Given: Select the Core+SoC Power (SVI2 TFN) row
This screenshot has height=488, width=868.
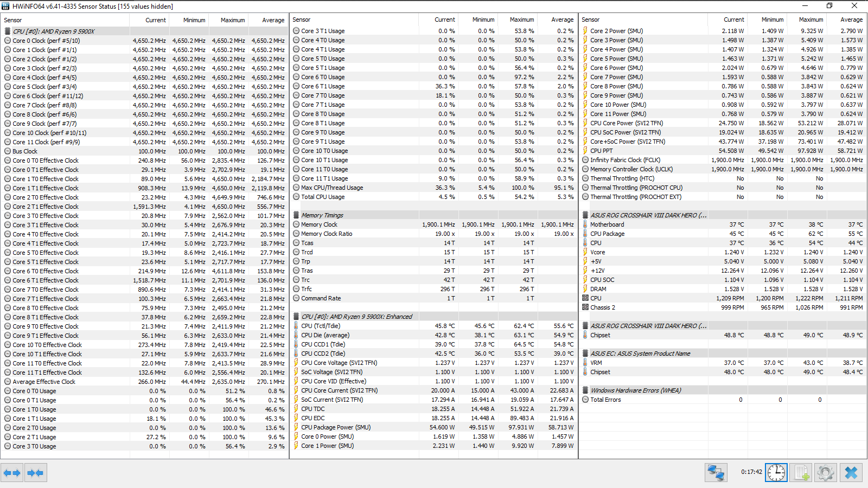Looking at the screenshot, I should coord(723,142).
